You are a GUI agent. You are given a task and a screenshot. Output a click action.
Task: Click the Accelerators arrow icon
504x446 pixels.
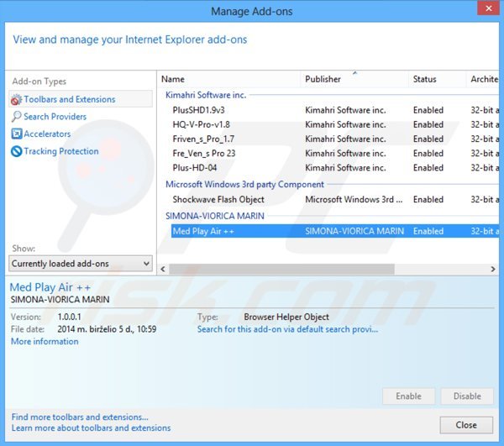click(x=17, y=134)
